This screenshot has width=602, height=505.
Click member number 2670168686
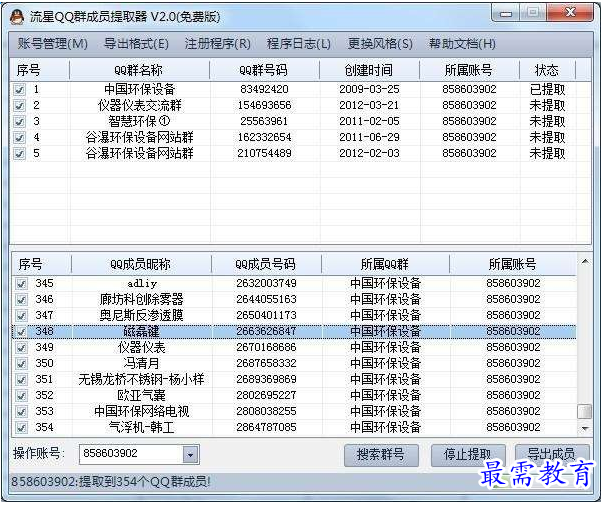[x=266, y=348]
